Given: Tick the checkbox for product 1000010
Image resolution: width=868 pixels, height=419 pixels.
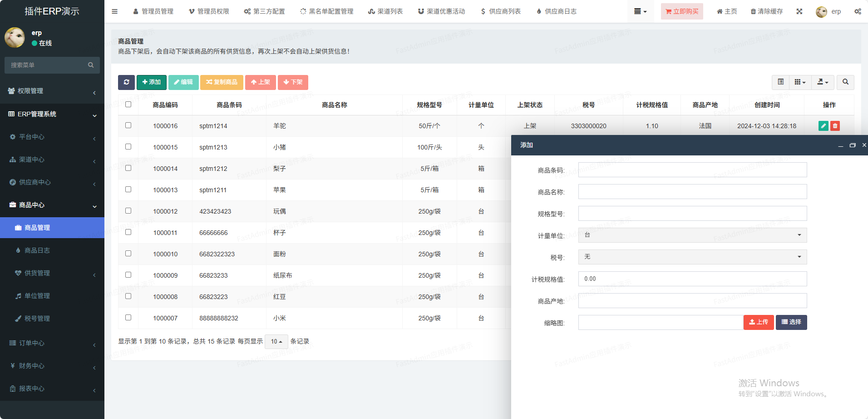Looking at the screenshot, I should coord(128,254).
